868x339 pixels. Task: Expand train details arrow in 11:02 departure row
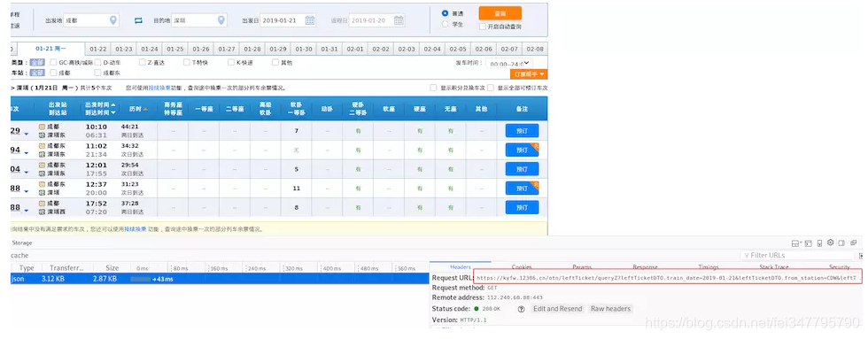click(x=26, y=152)
